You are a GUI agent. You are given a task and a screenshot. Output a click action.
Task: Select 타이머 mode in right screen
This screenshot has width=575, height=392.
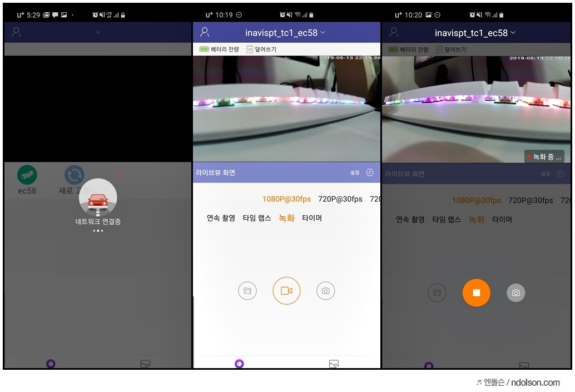point(502,220)
